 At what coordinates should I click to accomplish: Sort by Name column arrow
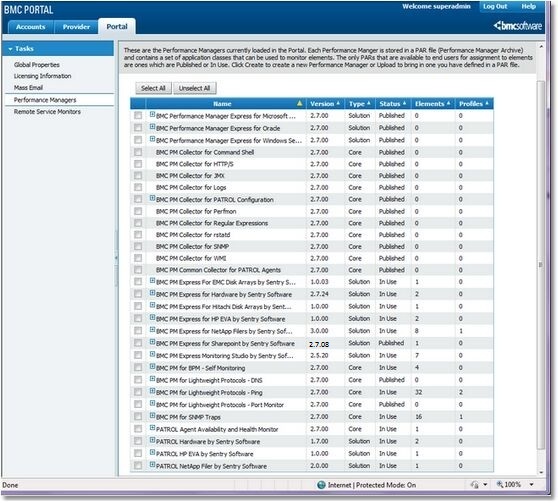click(300, 104)
